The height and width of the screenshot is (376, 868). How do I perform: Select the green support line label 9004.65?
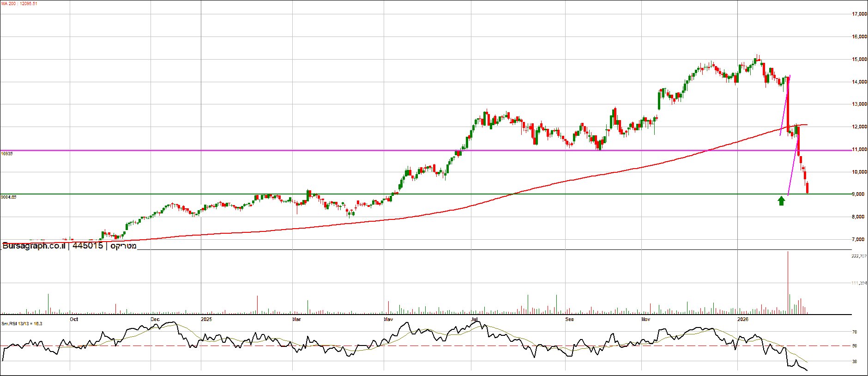tap(9, 197)
